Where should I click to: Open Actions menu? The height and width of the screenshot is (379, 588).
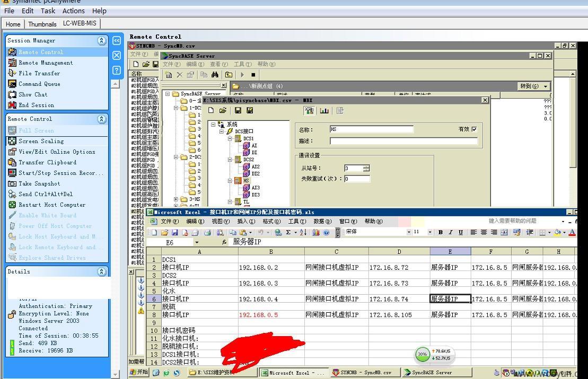click(x=74, y=11)
